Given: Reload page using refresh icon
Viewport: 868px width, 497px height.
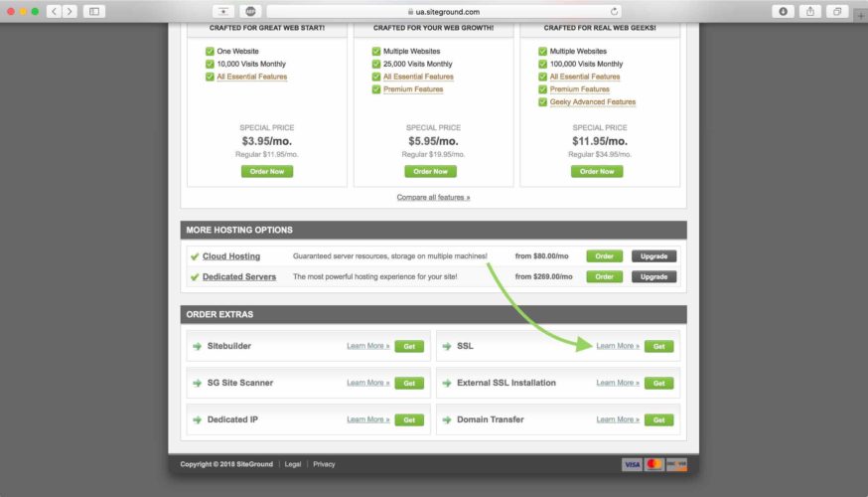Looking at the screenshot, I should pyautogui.click(x=614, y=11).
